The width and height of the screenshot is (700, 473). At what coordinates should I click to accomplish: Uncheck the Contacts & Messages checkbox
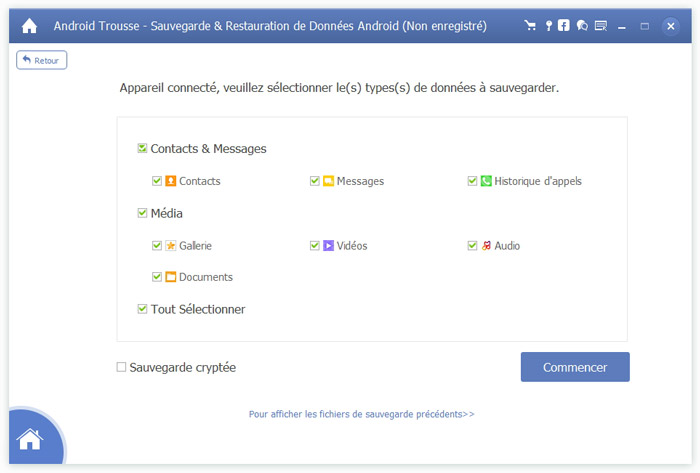[143, 149]
